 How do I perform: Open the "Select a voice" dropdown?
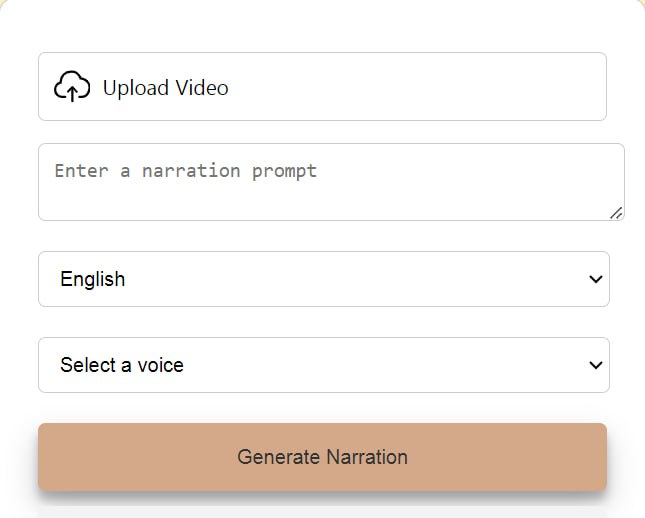(323, 365)
